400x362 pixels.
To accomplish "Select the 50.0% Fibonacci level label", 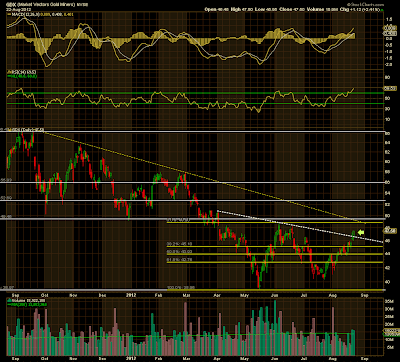I will point(176,251).
